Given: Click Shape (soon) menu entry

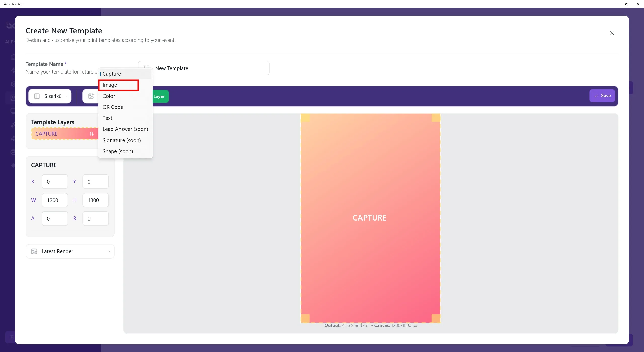Looking at the screenshot, I should coord(125,151).
